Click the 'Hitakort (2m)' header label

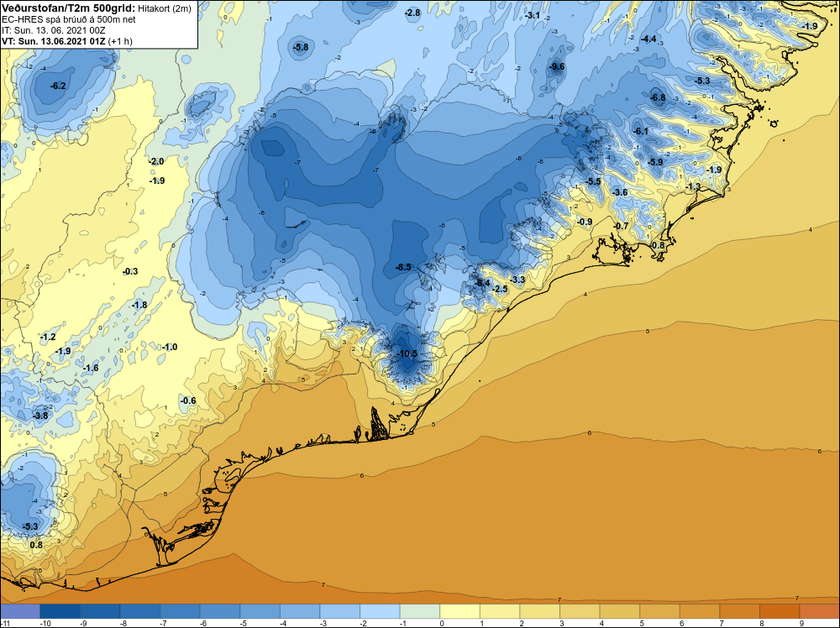(165, 8)
